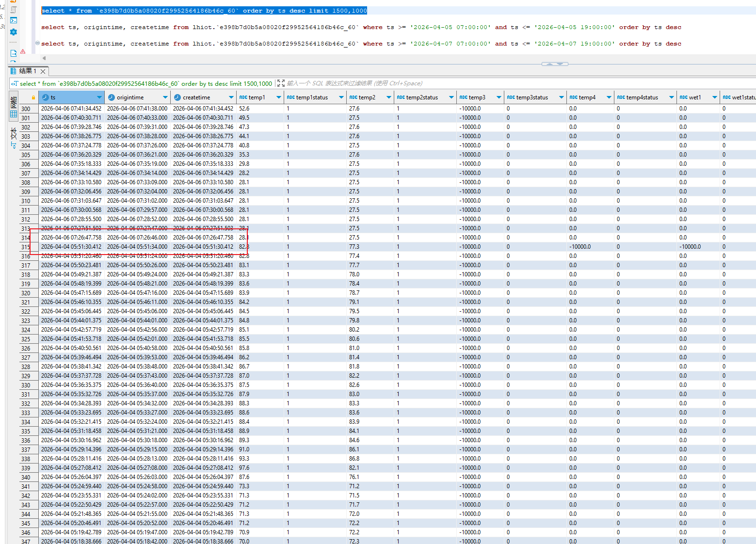
Task: Close the 结果 1 results tab
Action: [43, 71]
